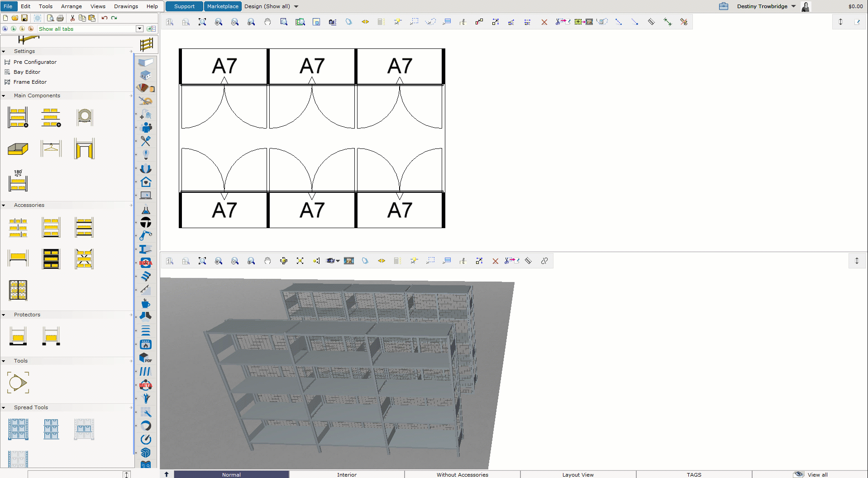Switch to the Interior view tab at the bottom
Screen dimensions: 868x478
click(347, 474)
